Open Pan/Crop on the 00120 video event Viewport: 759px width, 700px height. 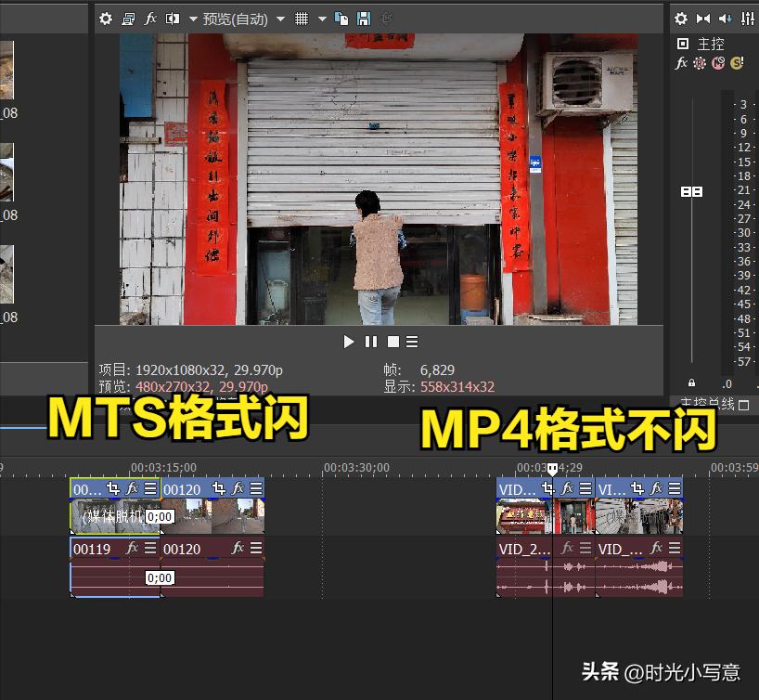(x=221, y=489)
